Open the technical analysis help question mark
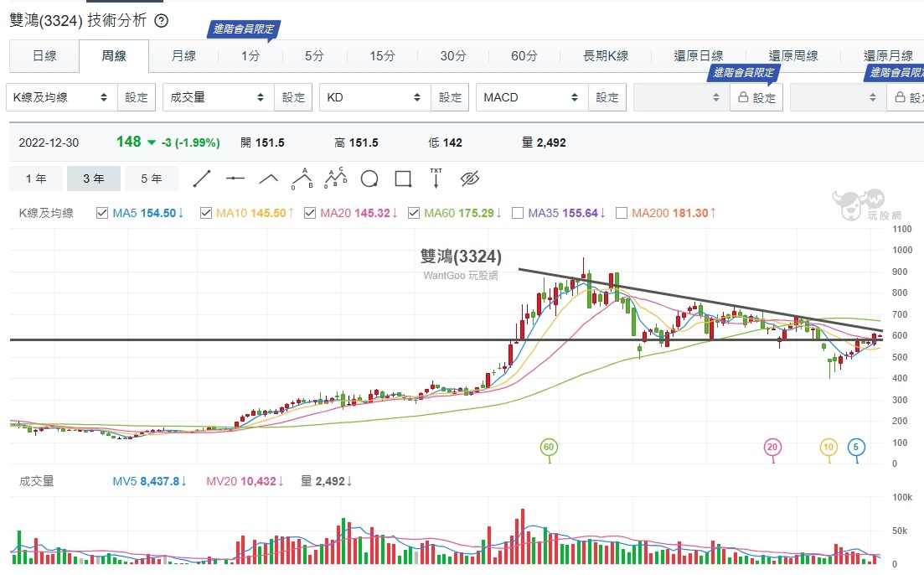The image size is (924, 575). click(x=161, y=21)
